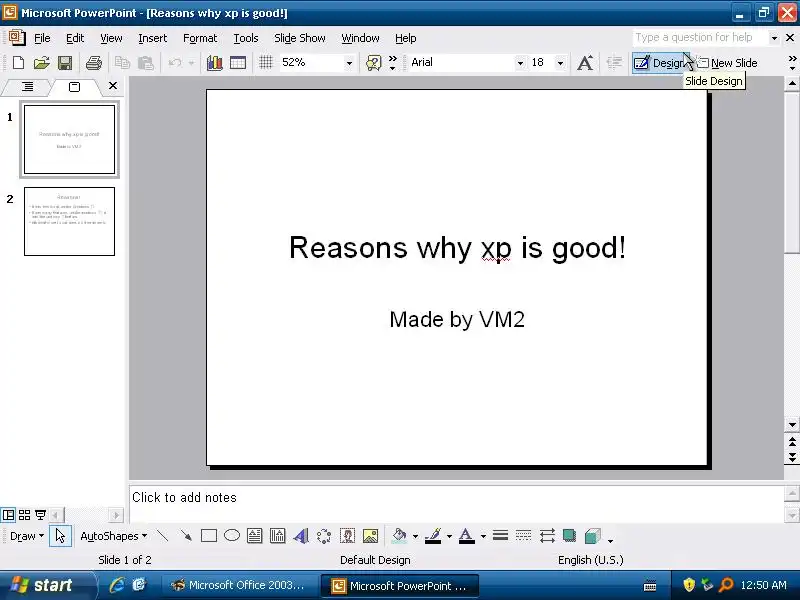Open the AutoShapes dropdown

[x=113, y=536]
